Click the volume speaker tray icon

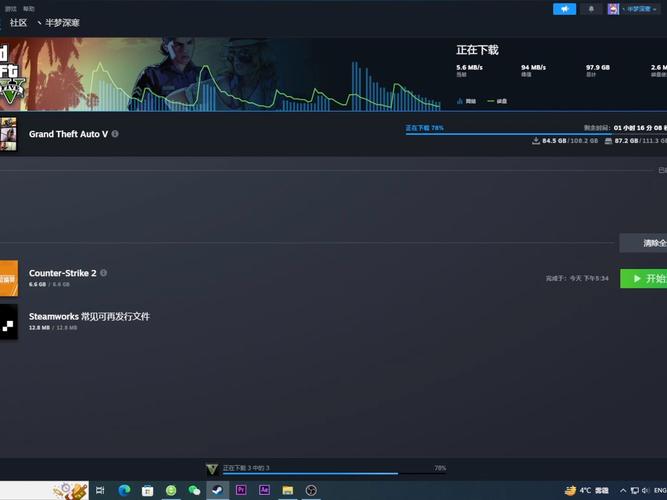click(645, 491)
